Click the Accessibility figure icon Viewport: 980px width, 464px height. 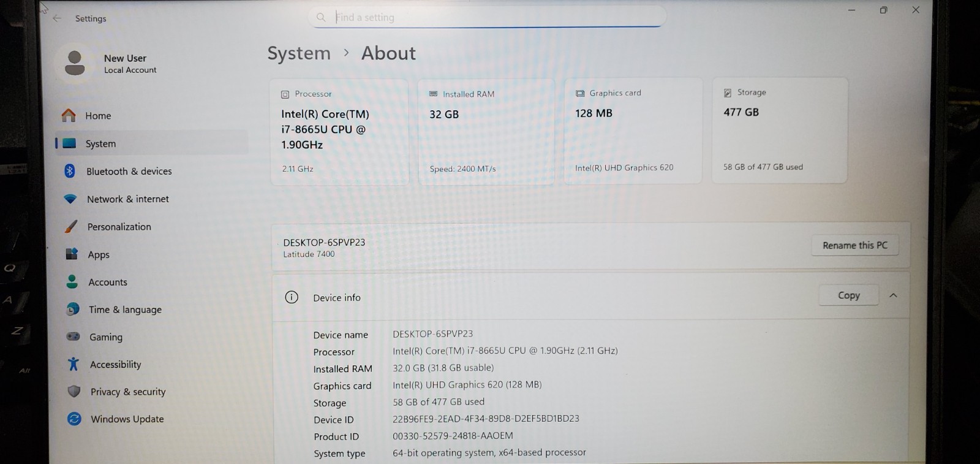(x=73, y=364)
